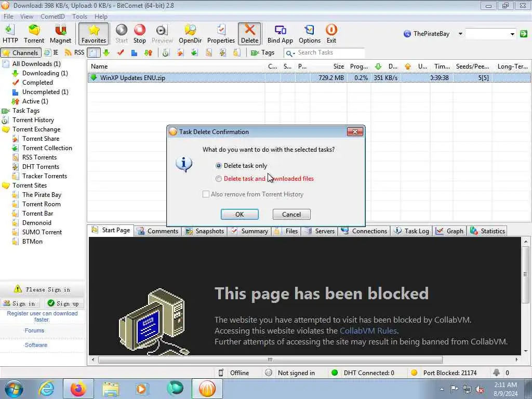Select DHT Torrents in the sidebar
The height and width of the screenshot is (399, 532).
pos(41,167)
